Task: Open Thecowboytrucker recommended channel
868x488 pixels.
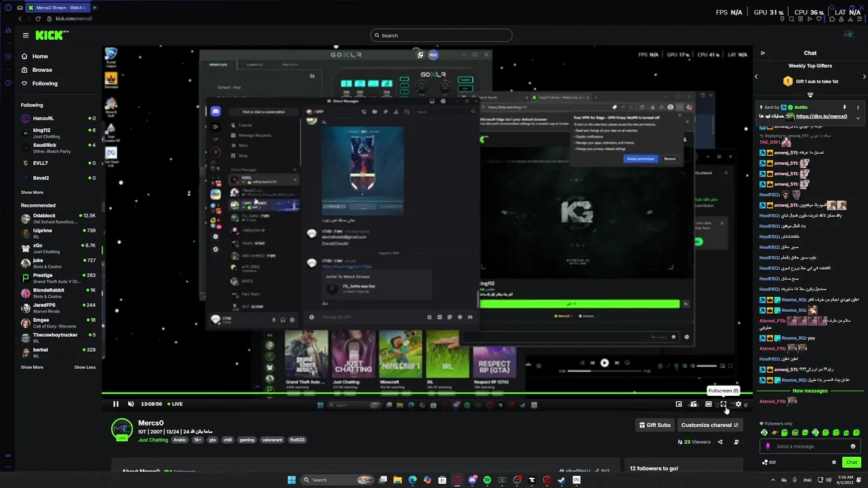Action: [58, 338]
